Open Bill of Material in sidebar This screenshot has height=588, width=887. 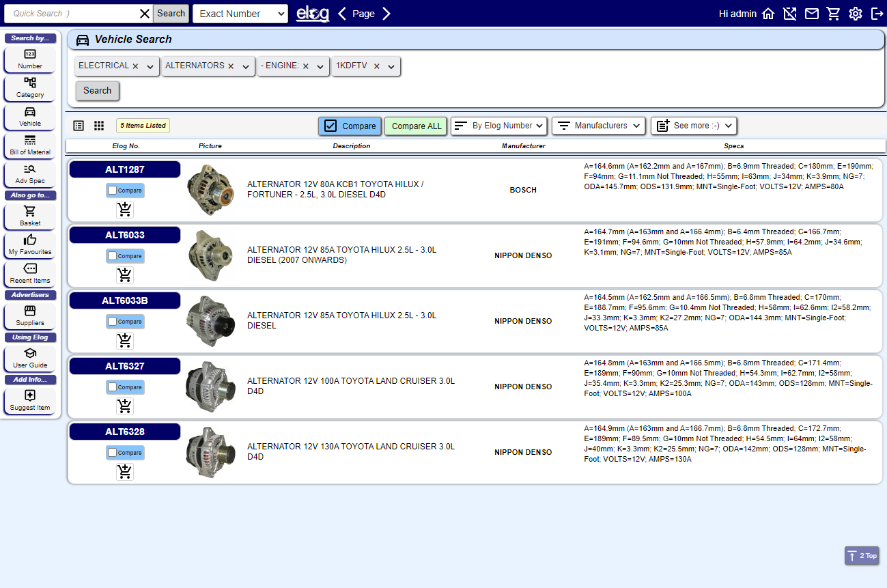point(30,145)
